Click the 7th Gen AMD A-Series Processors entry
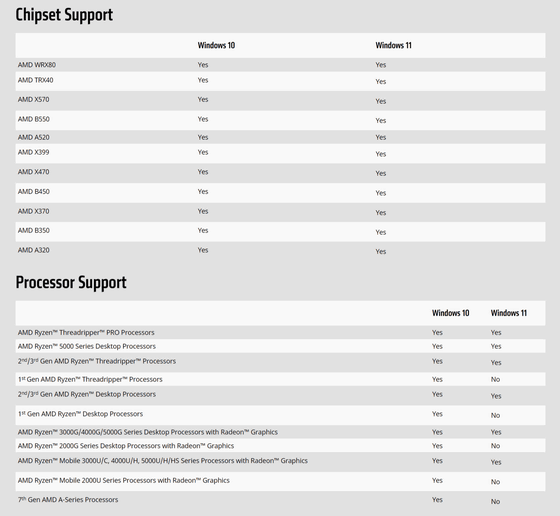Screen dimensions: 560x516 [68, 500]
